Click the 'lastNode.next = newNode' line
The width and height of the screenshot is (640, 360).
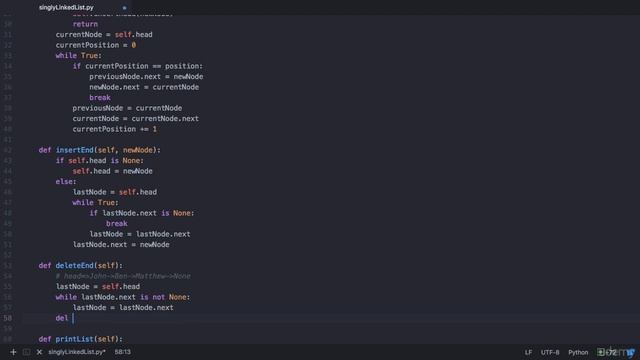(x=121, y=245)
